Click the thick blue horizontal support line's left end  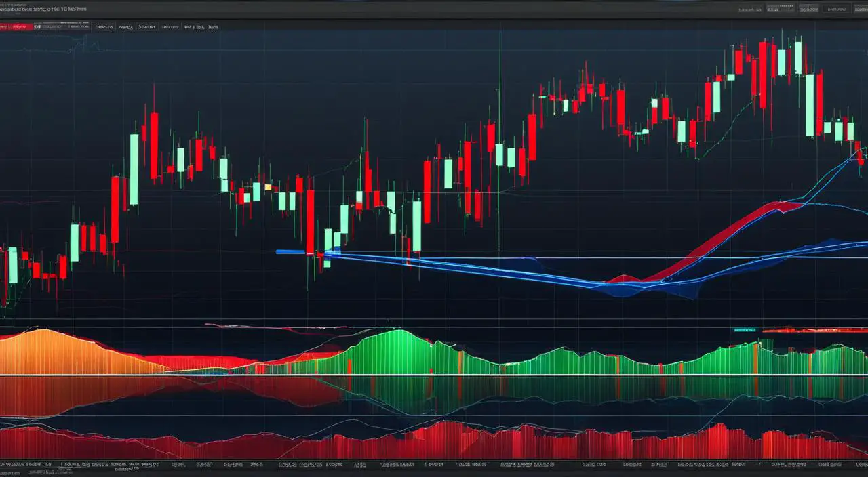[279, 252]
